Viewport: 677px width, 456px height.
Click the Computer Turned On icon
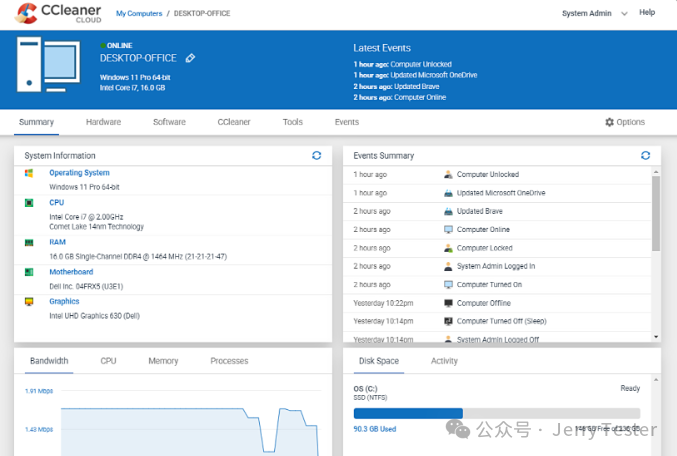point(448,285)
